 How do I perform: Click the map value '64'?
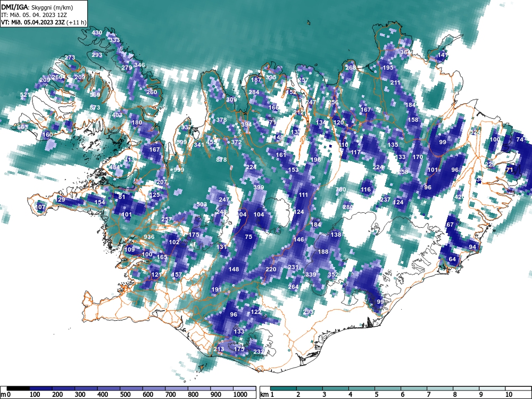tap(452, 259)
